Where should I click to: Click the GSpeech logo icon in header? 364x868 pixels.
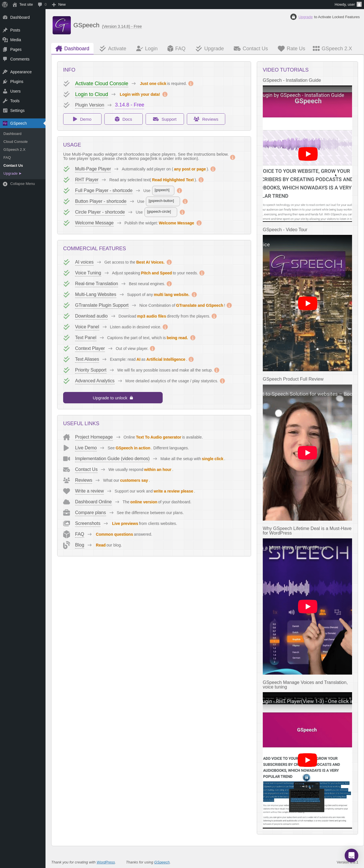pyautogui.click(x=62, y=25)
